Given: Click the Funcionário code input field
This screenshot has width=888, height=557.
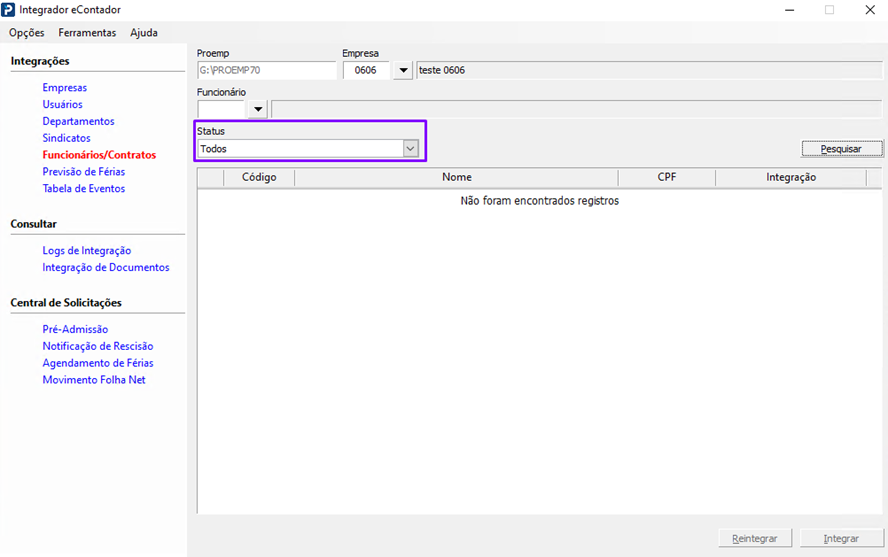Looking at the screenshot, I should 221,109.
